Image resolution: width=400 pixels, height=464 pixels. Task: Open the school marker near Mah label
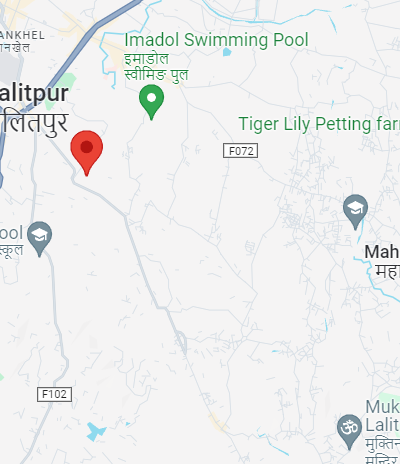[x=355, y=212]
